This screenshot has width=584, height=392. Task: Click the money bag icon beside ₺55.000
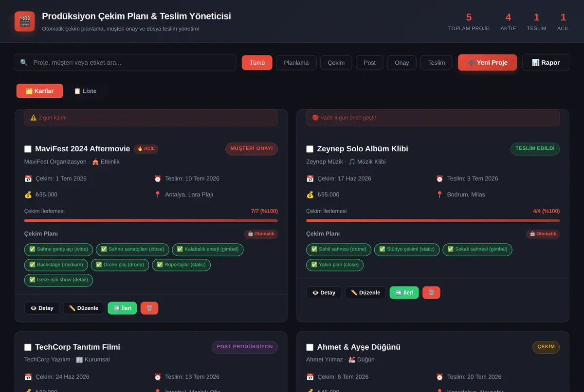pyautogui.click(x=310, y=195)
